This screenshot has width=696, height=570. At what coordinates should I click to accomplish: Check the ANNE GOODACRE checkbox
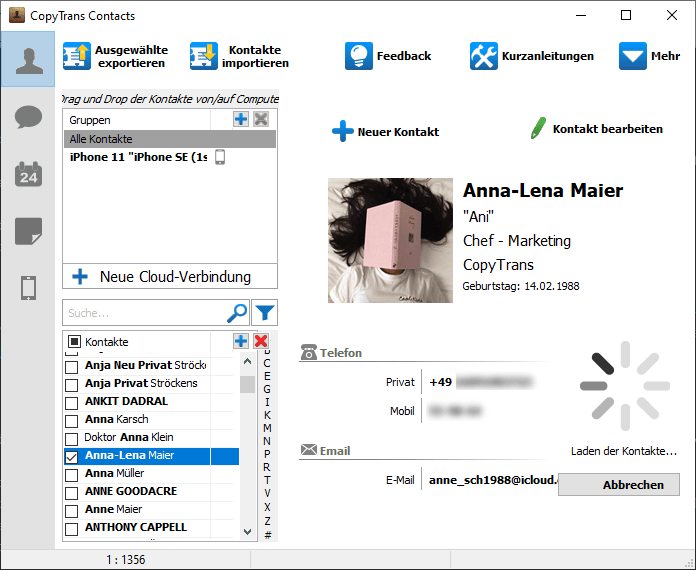pyautogui.click(x=71, y=493)
